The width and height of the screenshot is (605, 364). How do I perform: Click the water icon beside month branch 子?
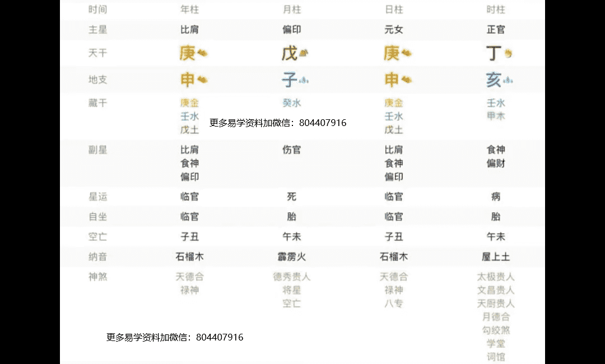click(x=304, y=80)
